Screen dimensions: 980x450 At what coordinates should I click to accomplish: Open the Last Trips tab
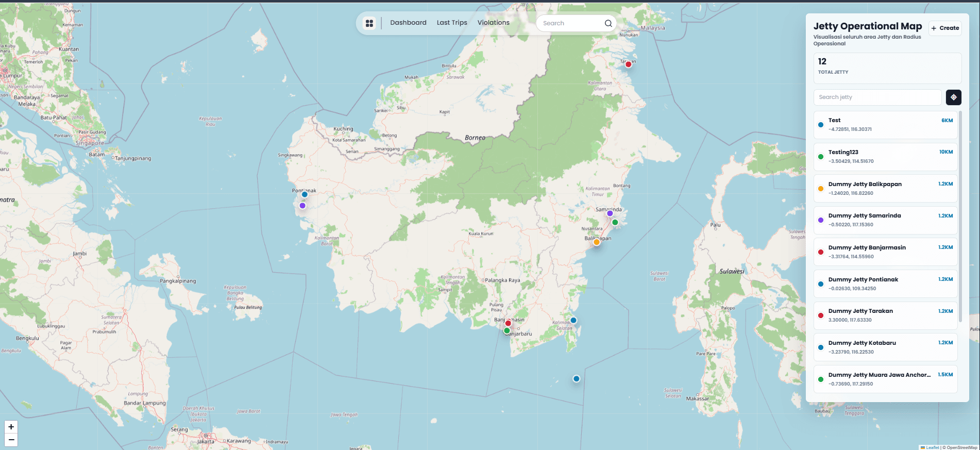point(452,23)
